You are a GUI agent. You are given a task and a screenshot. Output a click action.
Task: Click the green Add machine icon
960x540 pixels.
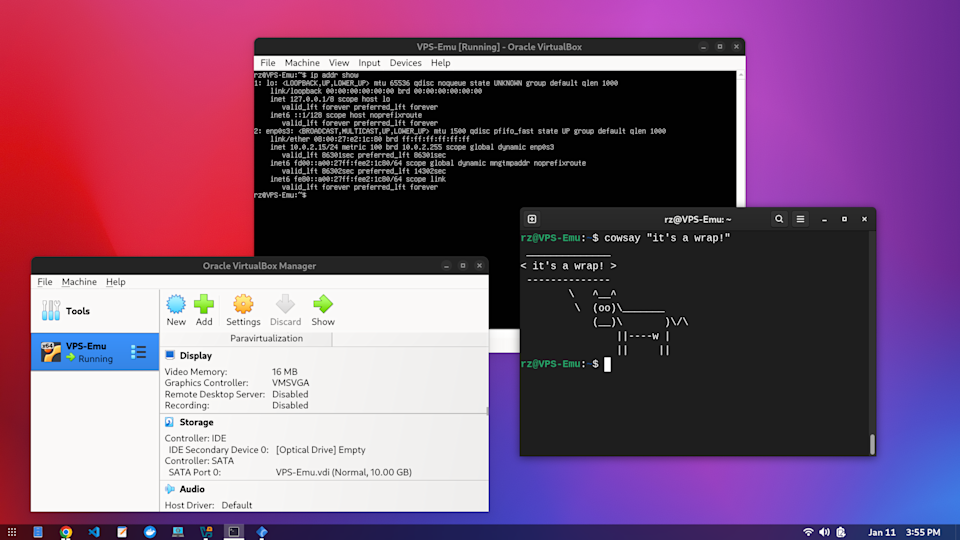pos(204,309)
